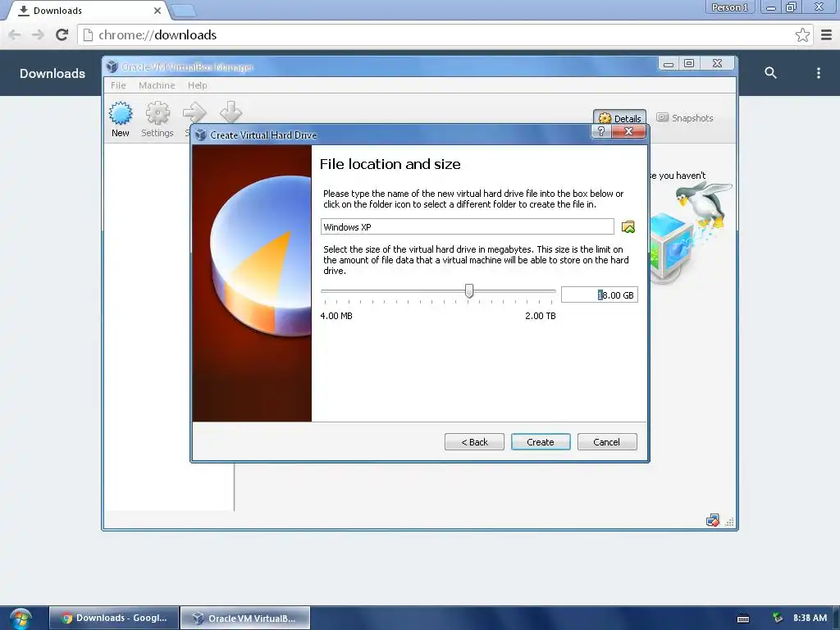Search downloads with the magnifier icon
The height and width of the screenshot is (630, 840).
770,73
